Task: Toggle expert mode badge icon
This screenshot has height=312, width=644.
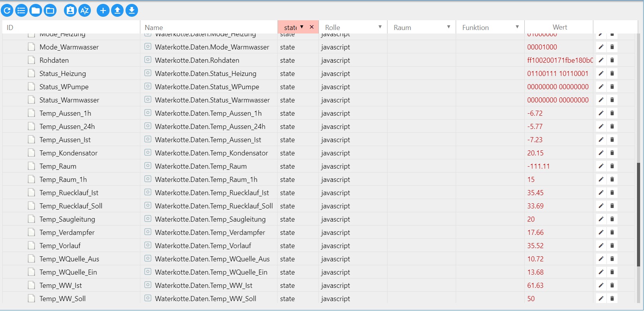Action: (x=70, y=11)
